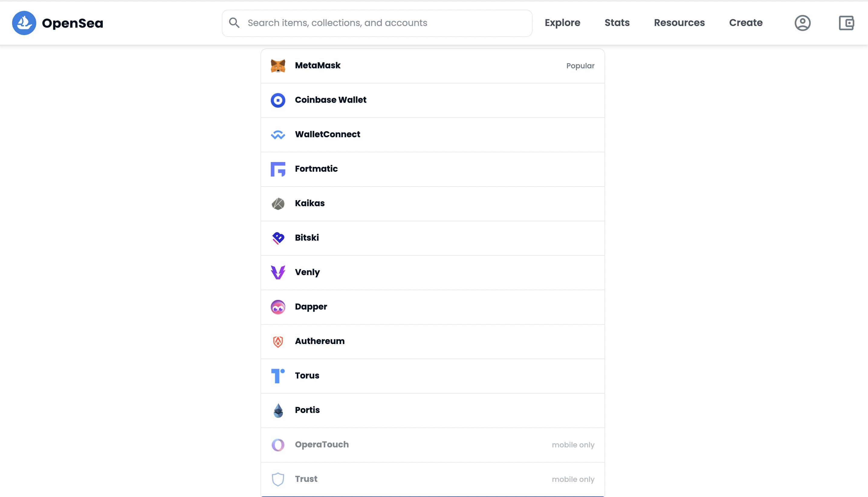The image size is (868, 497).
Task: Open the Resources menu
Action: coord(679,23)
